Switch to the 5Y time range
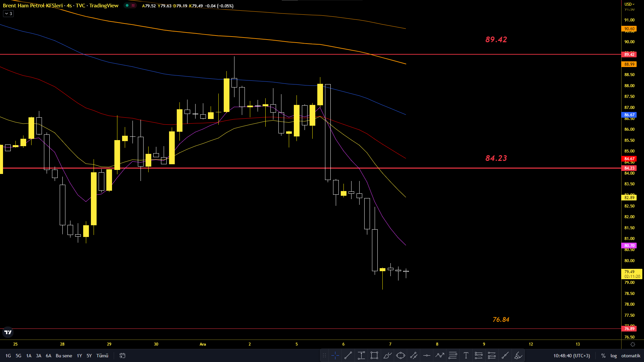 (89, 356)
